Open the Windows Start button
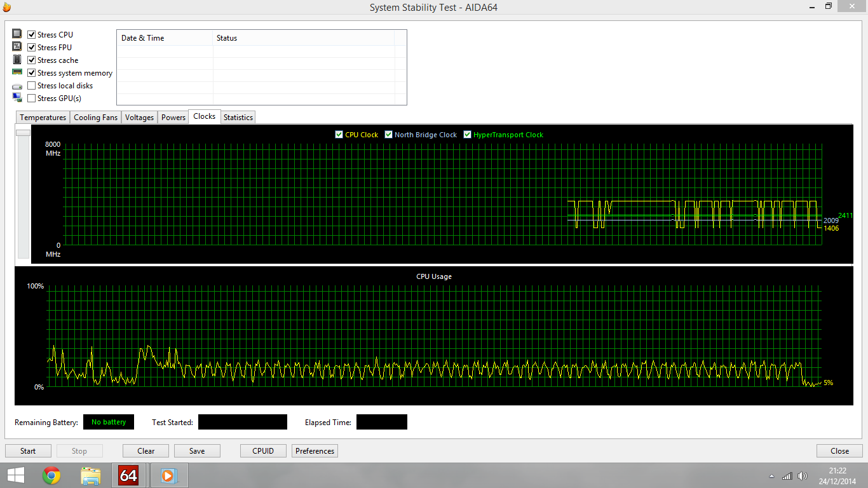Image resolution: width=868 pixels, height=488 pixels. (15, 475)
